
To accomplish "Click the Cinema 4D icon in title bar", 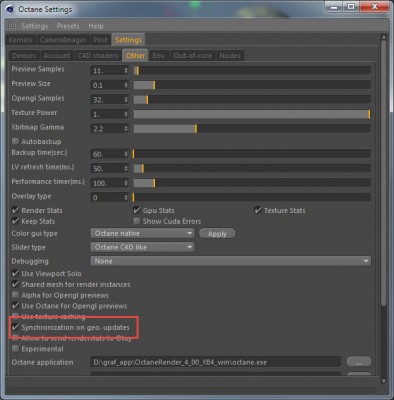I will pos(10,9).
